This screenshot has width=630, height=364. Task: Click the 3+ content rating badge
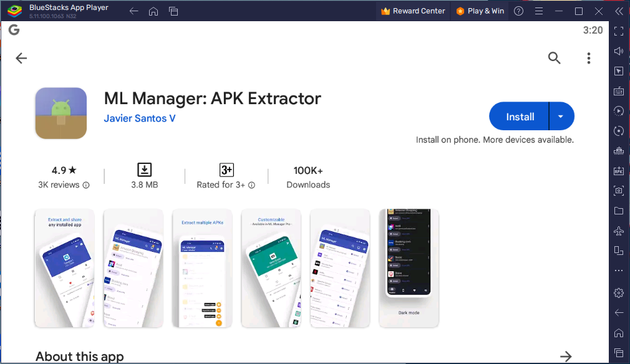click(226, 170)
